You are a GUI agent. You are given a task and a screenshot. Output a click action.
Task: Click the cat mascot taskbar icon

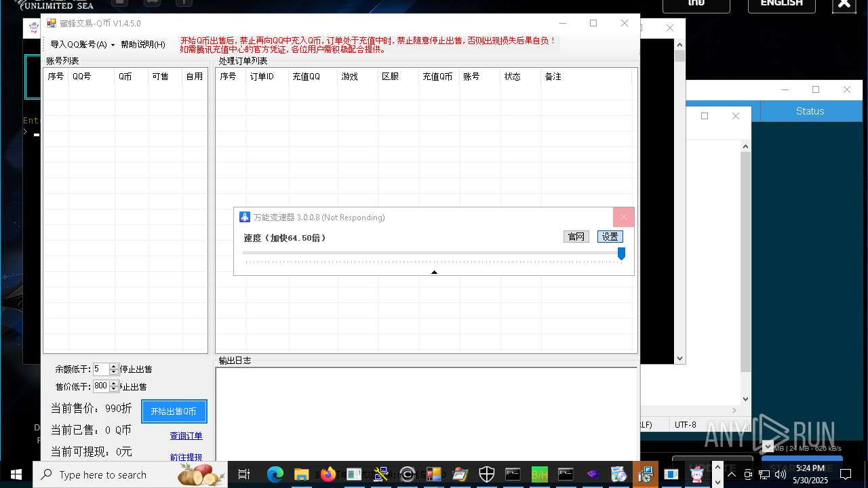click(x=698, y=474)
